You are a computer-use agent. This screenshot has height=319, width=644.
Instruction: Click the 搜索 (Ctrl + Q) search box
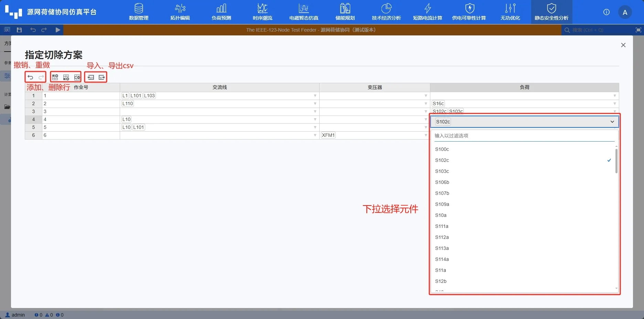597,30
